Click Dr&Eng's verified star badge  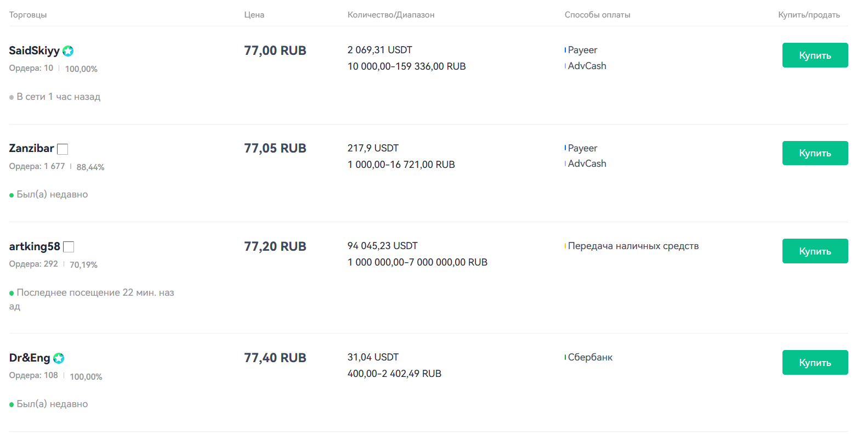(59, 358)
